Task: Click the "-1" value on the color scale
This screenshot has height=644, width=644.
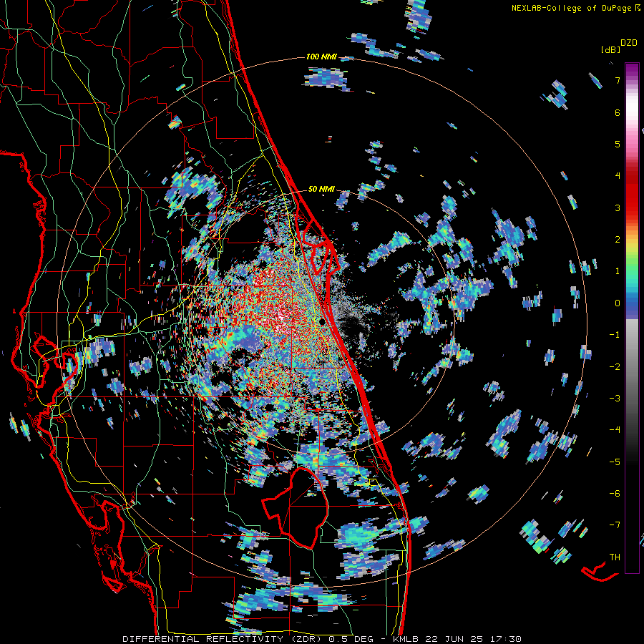Action: [x=615, y=335]
